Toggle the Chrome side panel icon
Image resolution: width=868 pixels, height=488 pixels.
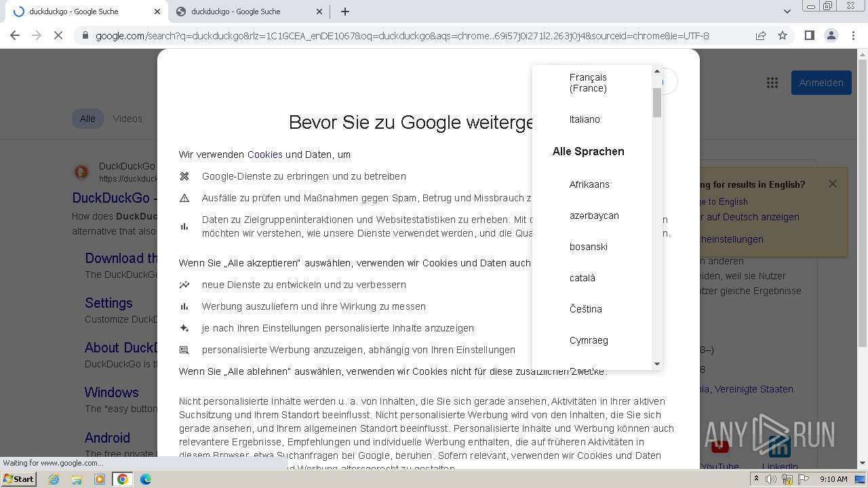809,35
